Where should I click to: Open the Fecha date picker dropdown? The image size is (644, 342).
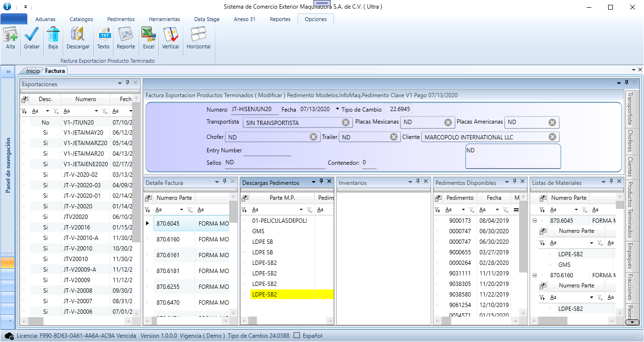pyautogui.click(x=338, y=110)
